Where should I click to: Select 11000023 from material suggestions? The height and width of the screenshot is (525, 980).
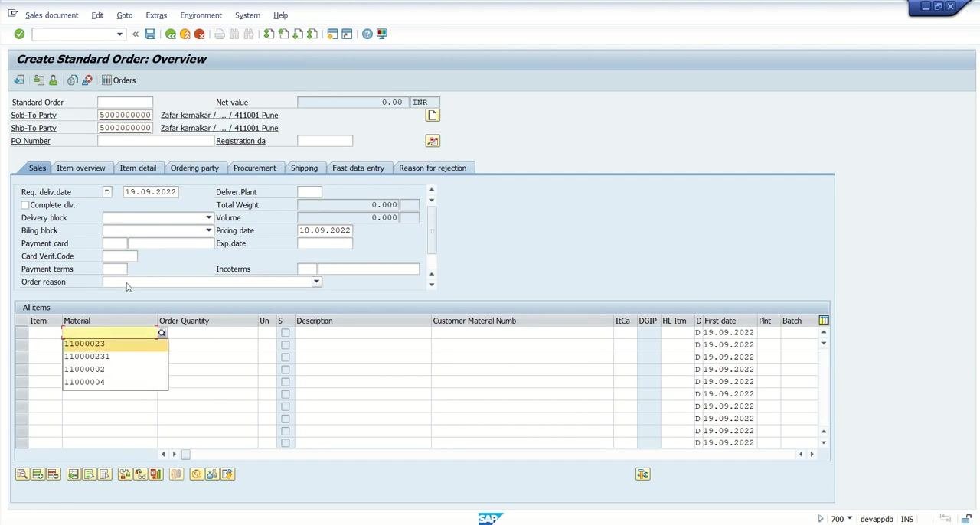[x=115, y=344]
